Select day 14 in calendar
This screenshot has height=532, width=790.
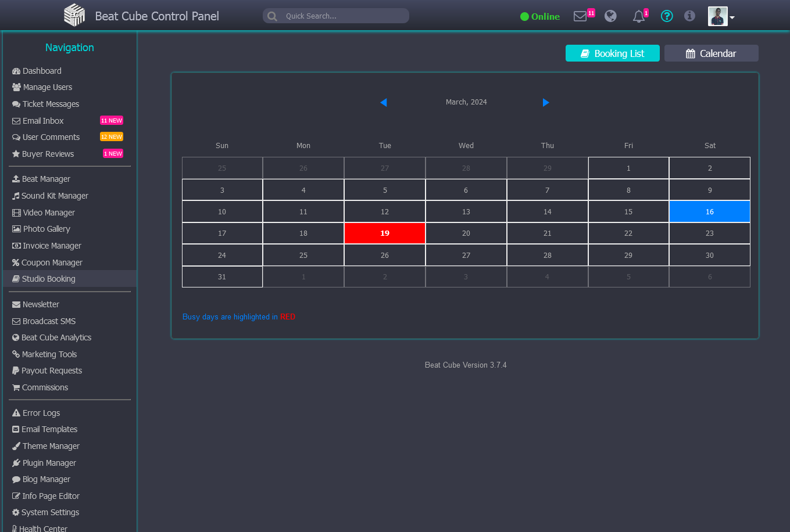tap(548, 212)
